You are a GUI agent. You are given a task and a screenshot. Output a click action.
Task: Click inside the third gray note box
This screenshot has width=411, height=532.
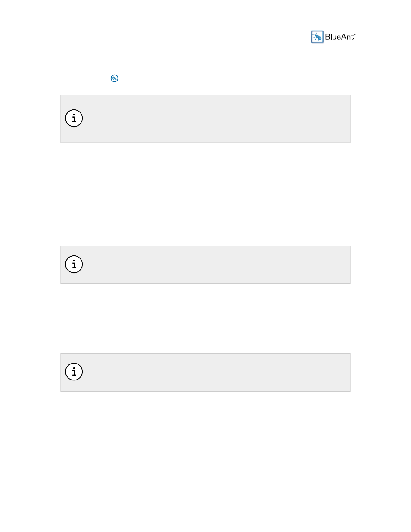click(x=205, y=372)
